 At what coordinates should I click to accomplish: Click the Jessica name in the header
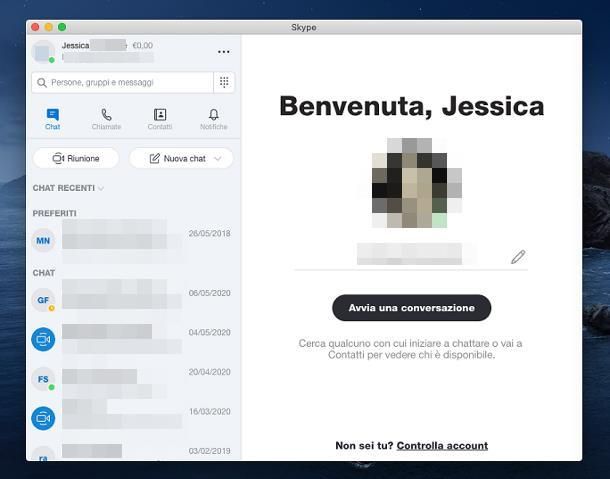pos(75,46)
